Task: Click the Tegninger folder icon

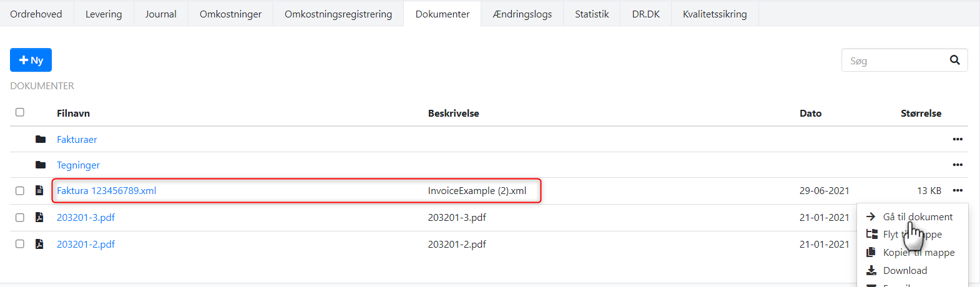Action: tap(41, 165)
